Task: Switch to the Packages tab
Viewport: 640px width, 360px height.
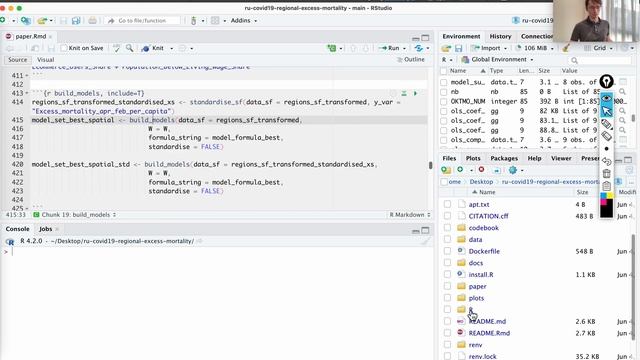Action: click(504, 158)
